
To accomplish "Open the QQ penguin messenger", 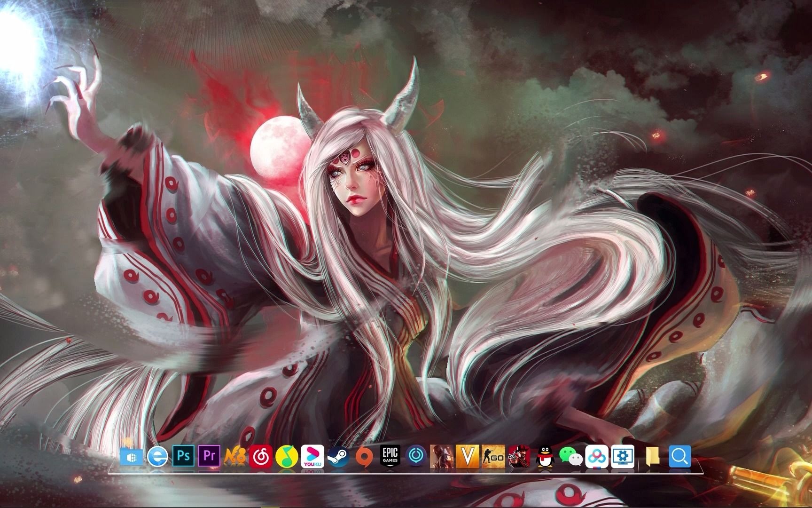I will [545, 457].
